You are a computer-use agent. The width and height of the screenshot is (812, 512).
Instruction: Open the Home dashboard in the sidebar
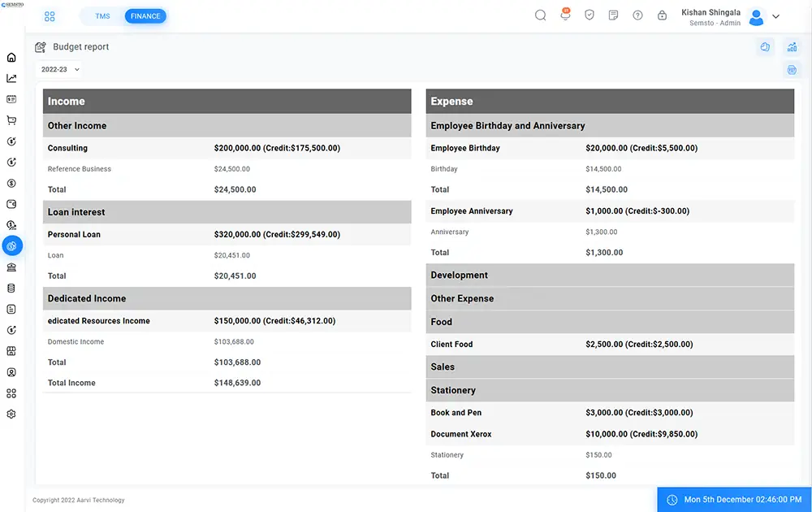click(x=11, y=58)
